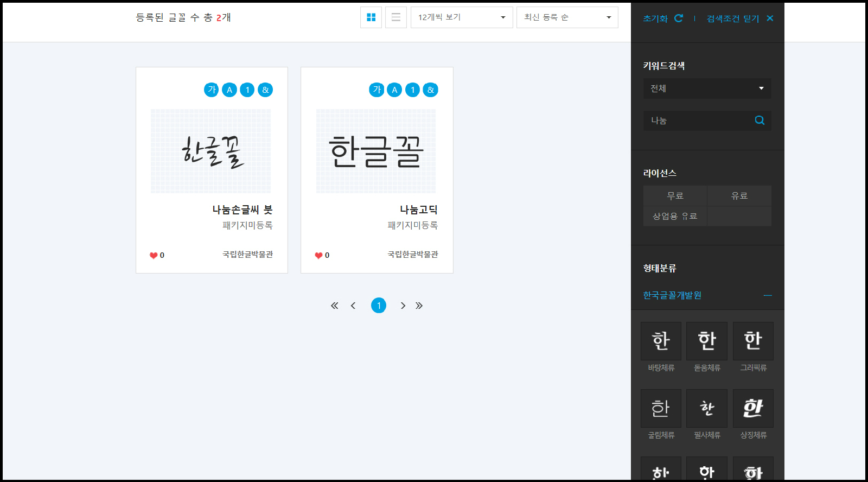
Task: Click 패키지미등록 under 나눔손글씨 붓
Action: (248, 225)
